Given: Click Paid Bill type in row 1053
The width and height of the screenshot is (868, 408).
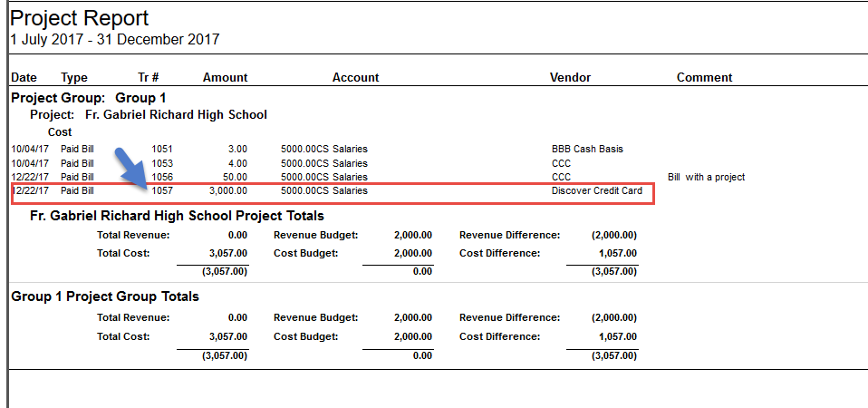Looking at the screenshot, I should [x=78, y=163].
